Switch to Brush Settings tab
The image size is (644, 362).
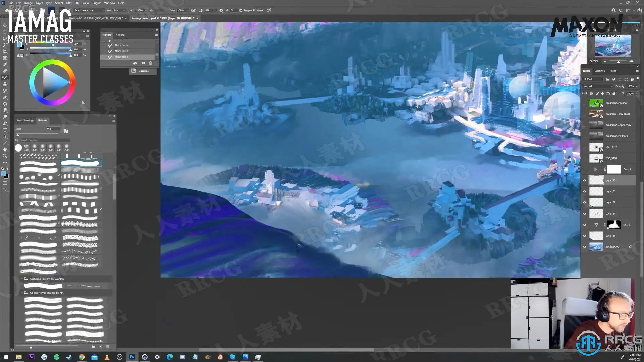tap(25, 120)
